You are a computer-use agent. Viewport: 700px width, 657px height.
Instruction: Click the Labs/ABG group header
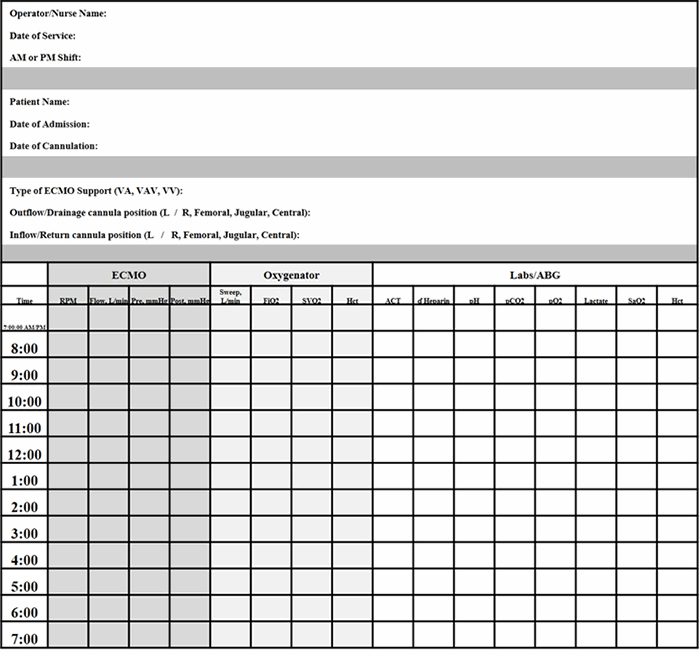point(535,274)
